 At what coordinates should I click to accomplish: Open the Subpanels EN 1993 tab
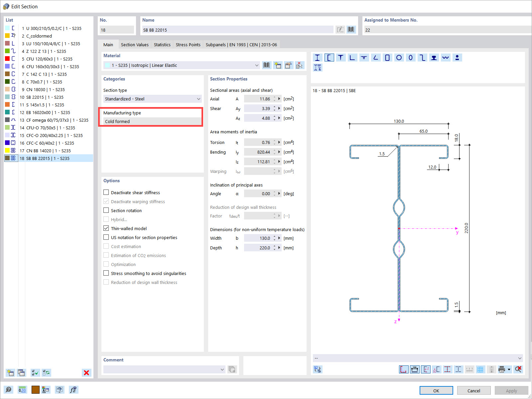[241, 45]
